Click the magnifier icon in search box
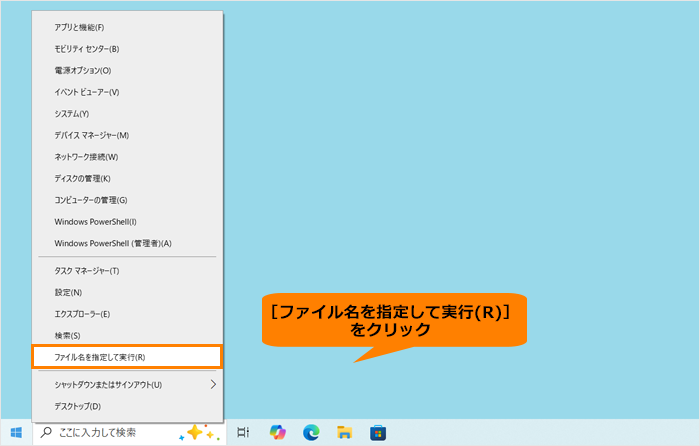The image size is (700, 446). [46, 432]
